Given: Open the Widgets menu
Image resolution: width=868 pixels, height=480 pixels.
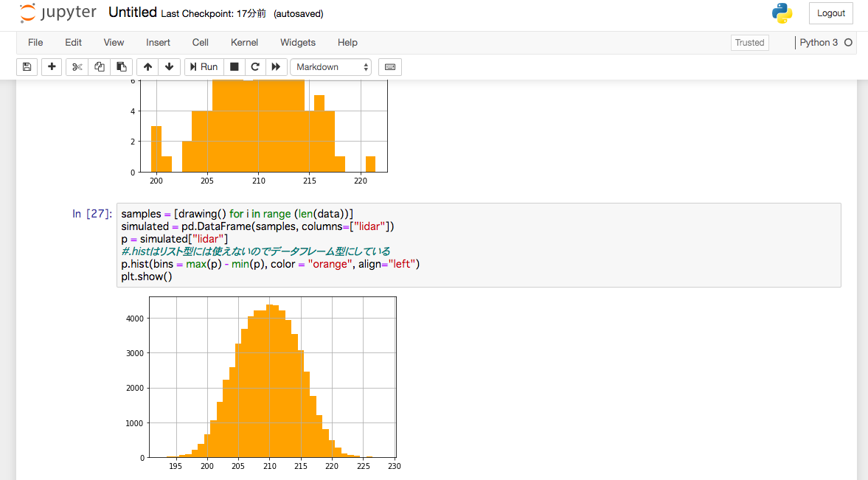Looking at the screenshot, I should pyautogui.click(x=298, y=43).
